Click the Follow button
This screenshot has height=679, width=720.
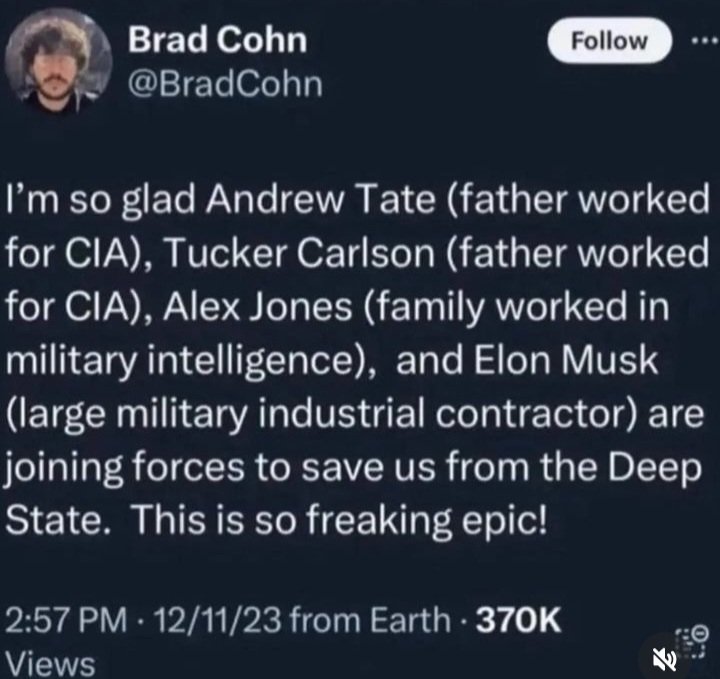coord(609,42)
